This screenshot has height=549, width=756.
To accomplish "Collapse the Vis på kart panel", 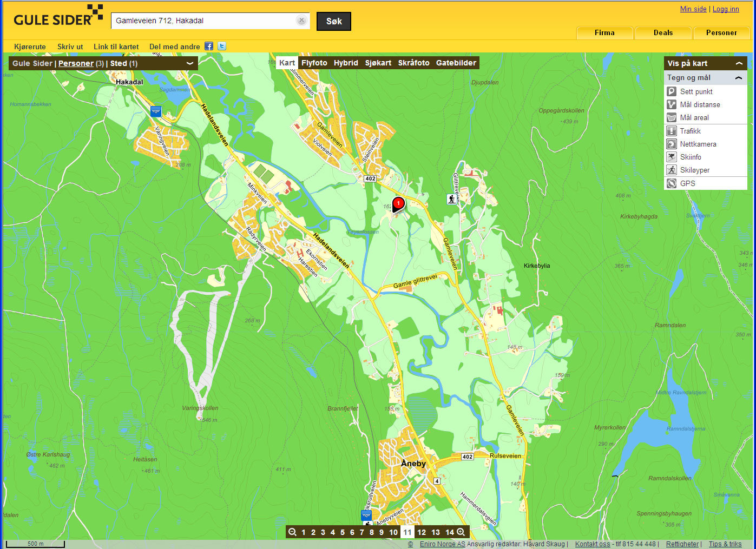I will coord(739,64).
